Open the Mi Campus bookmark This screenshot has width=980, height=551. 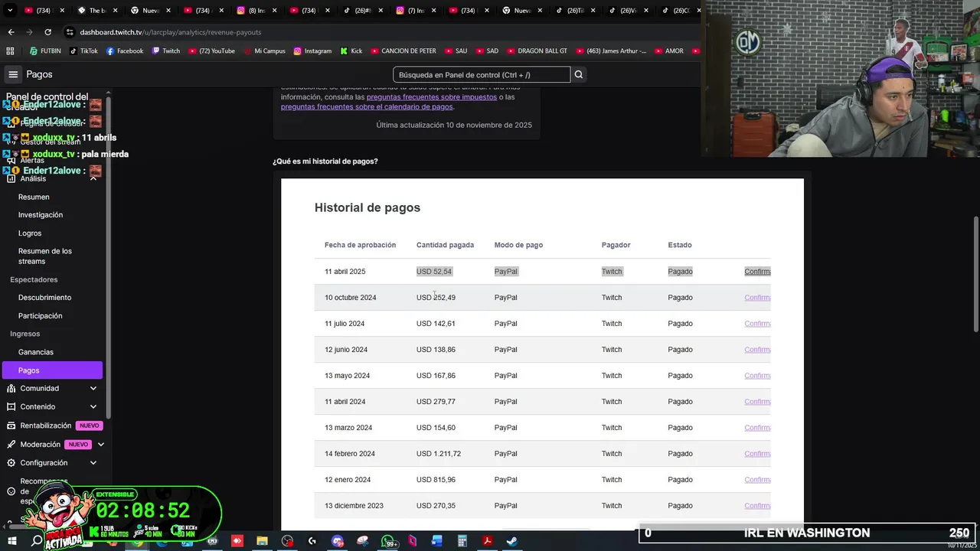pyautogui.click(x=264, y=51)
